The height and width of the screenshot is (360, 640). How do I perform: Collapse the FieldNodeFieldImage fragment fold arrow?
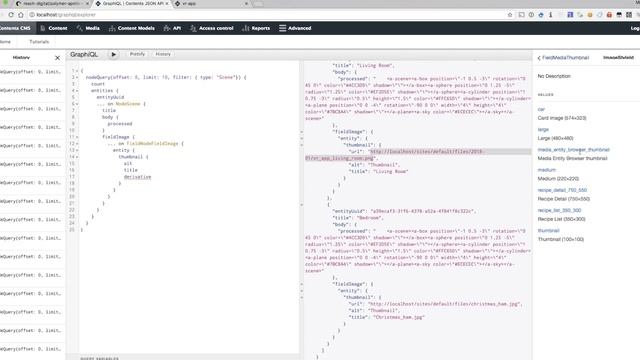click(x=77, y=144)
